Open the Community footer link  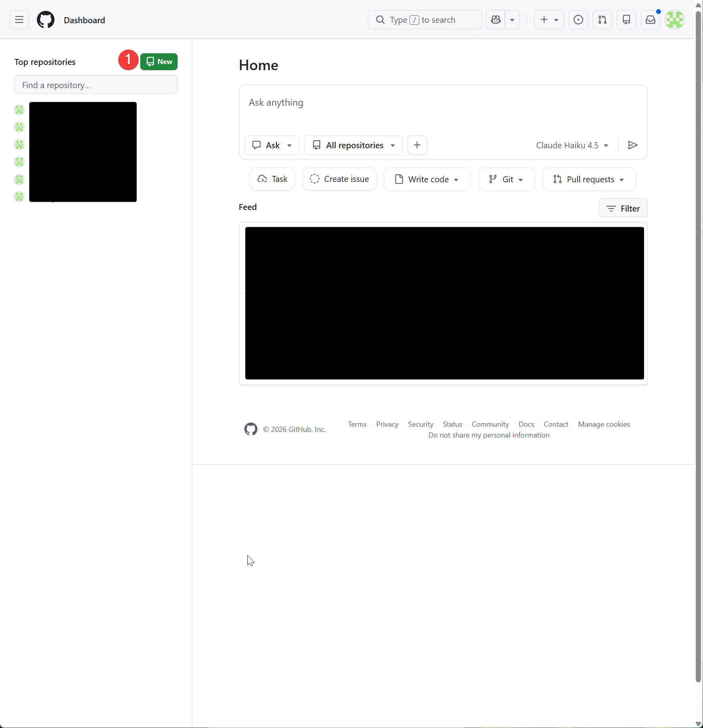point(490,424)
